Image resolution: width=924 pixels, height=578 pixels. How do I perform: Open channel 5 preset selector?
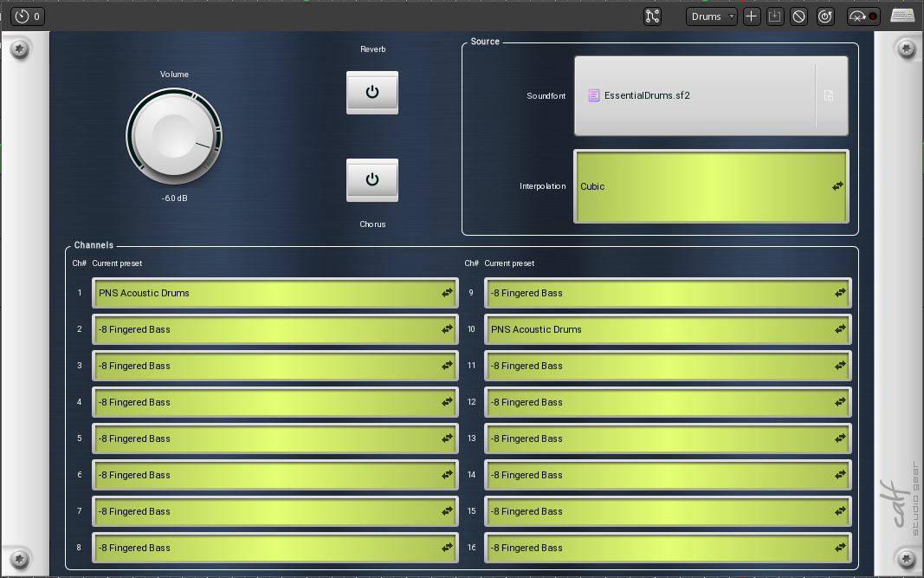(x=275, y=438)
